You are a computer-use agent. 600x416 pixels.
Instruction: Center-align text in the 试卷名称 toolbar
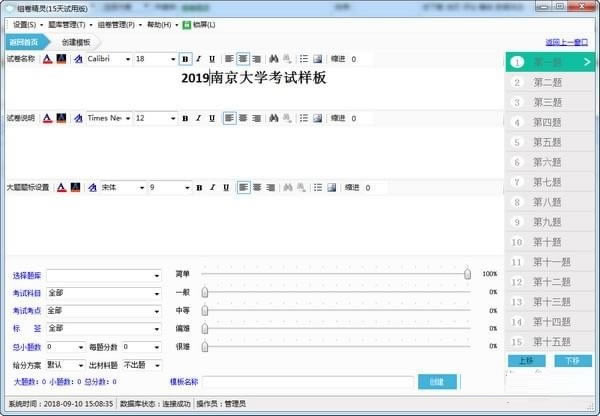tap(243, 60)
